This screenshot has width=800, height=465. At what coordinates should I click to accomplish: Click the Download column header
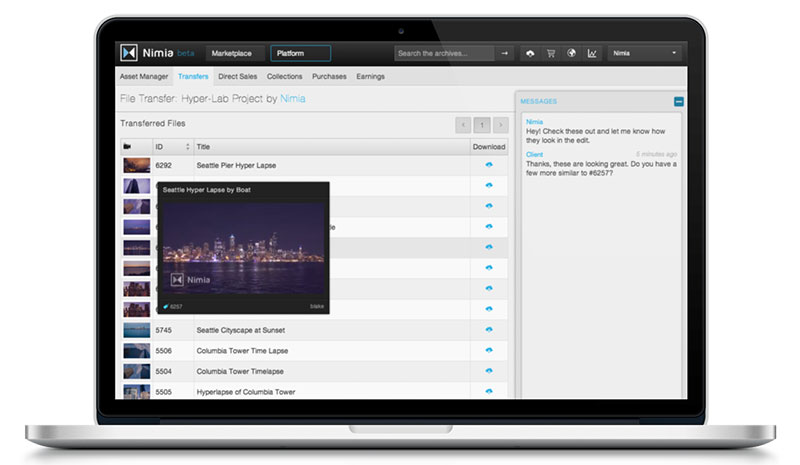489,146
